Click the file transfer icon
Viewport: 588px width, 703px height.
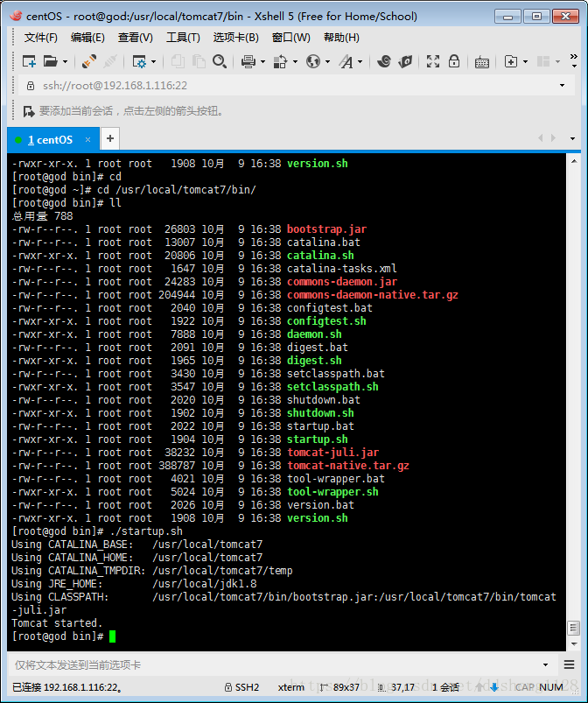(x=280, y=61)
